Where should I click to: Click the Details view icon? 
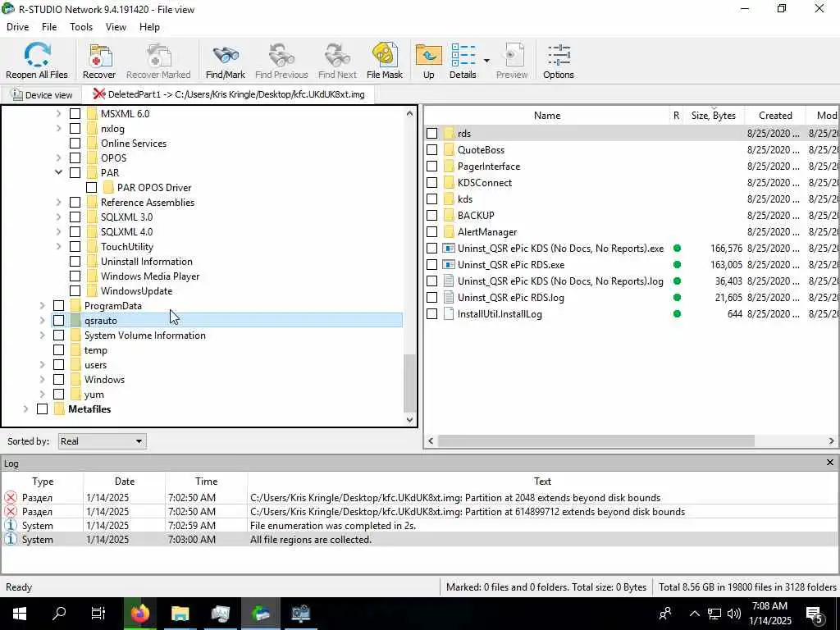pyautogui.click(x=463, y=55)
